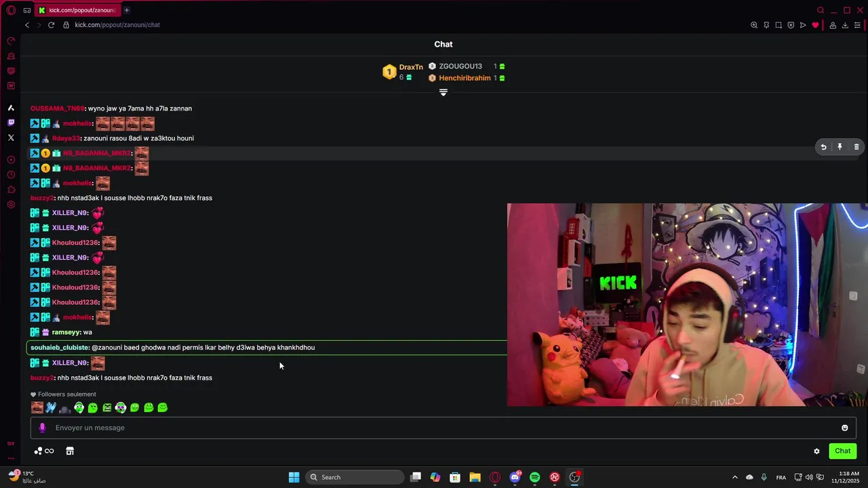Viewport: 868px width, 488px height.
Task: Open the emoji picker smiley icon
Action: pos(845,428)
